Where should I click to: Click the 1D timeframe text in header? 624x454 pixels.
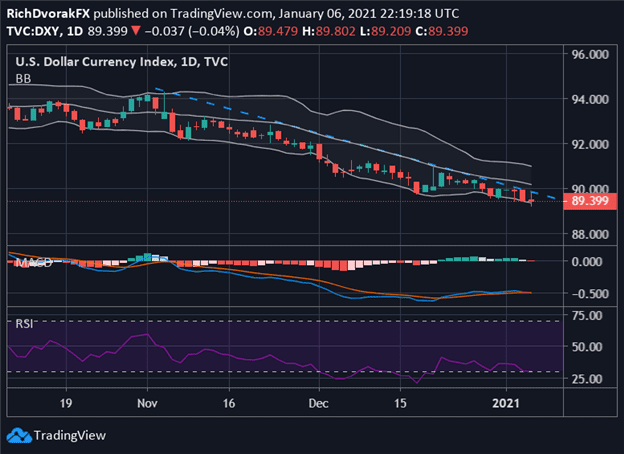coord(75,31)
